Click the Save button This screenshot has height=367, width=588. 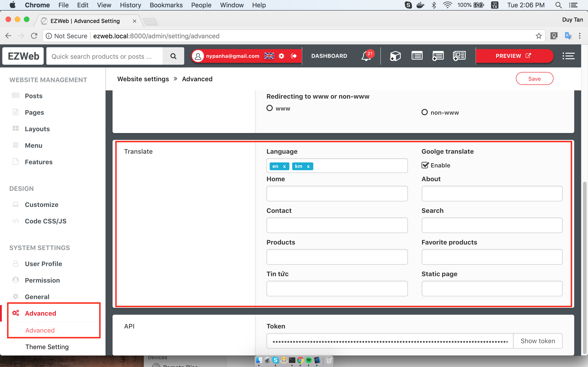[534, 79]
